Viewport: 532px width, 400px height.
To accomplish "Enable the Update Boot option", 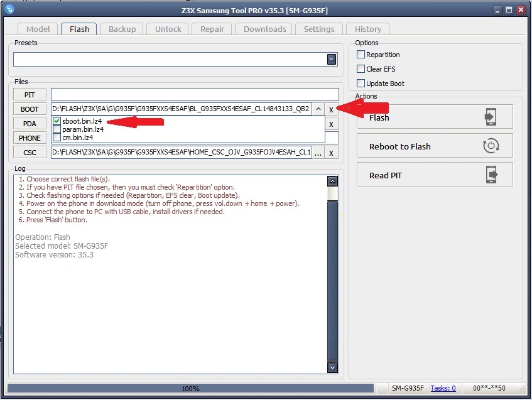I will click(x=361, y=83).
